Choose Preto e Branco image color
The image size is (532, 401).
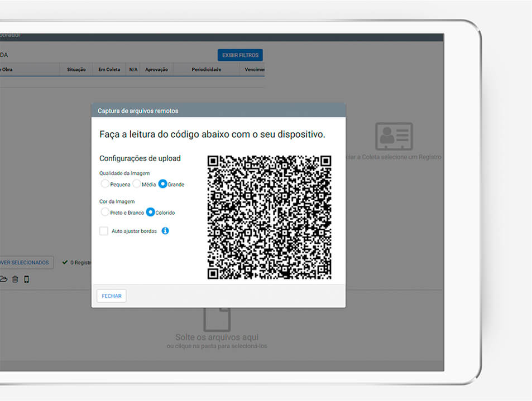(x=105, y=212)
